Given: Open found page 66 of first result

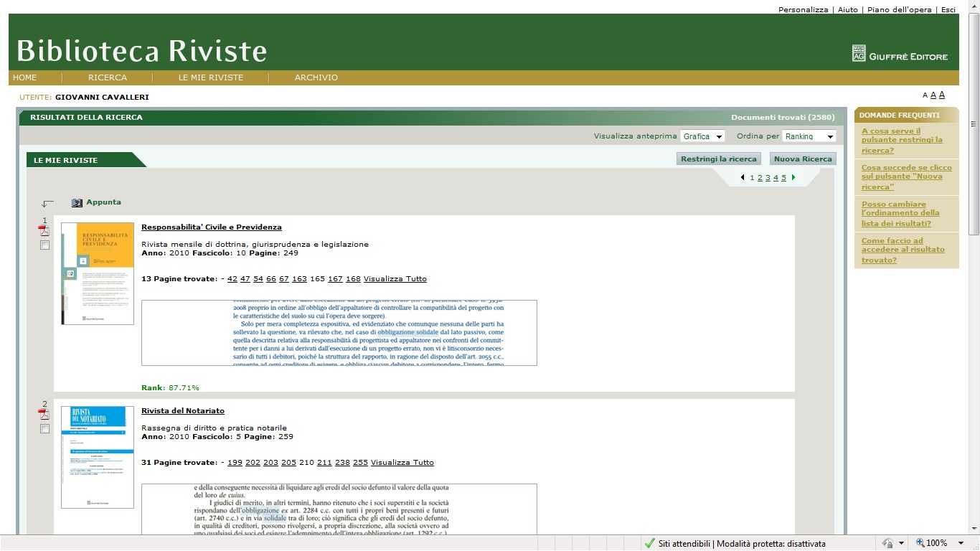Looking at the screenshot, I should [271, 279].
